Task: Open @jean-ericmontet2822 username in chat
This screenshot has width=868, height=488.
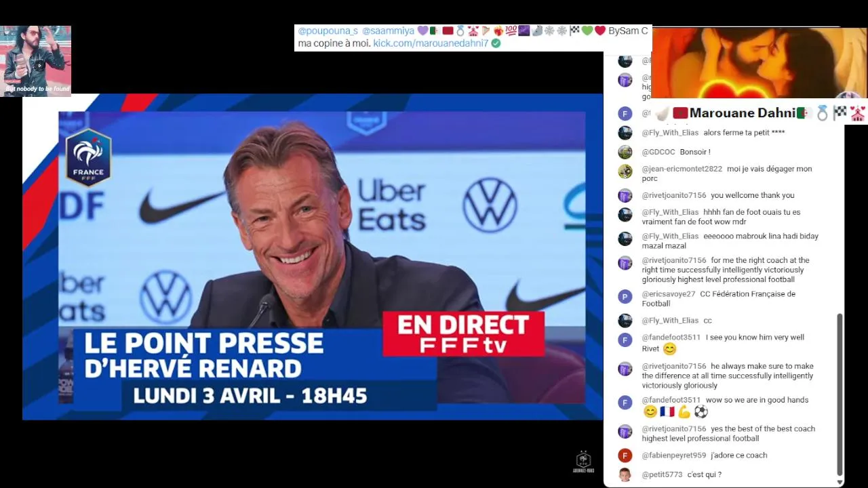Action: tap(682, 169)
